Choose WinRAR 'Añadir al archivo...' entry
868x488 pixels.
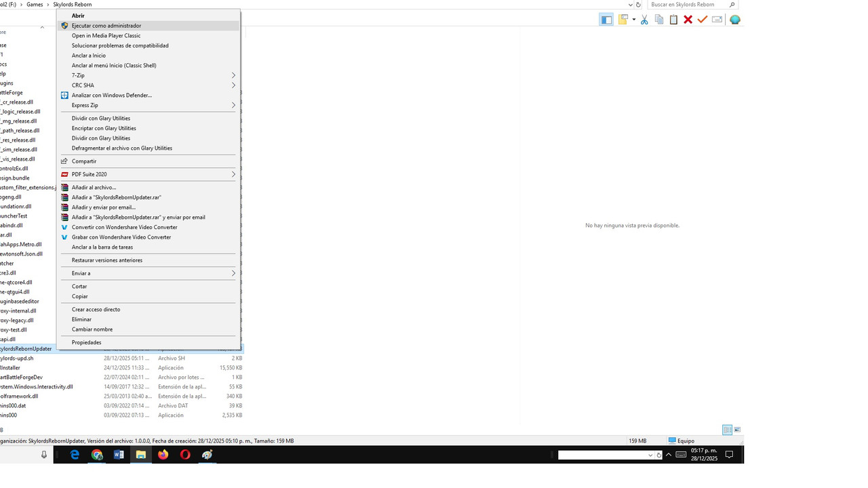148,188
